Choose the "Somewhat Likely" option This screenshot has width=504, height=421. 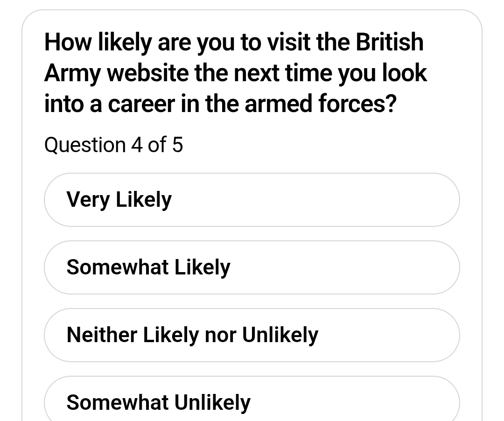pyautogui.click(x=252, y=267)
